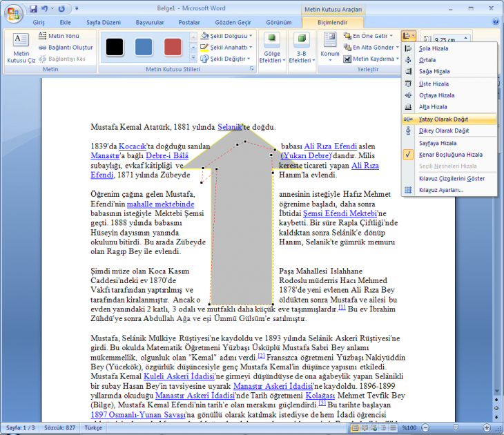
Task: Toggle Sayfaya Hizala option
Action: click(x=438, y=143)
